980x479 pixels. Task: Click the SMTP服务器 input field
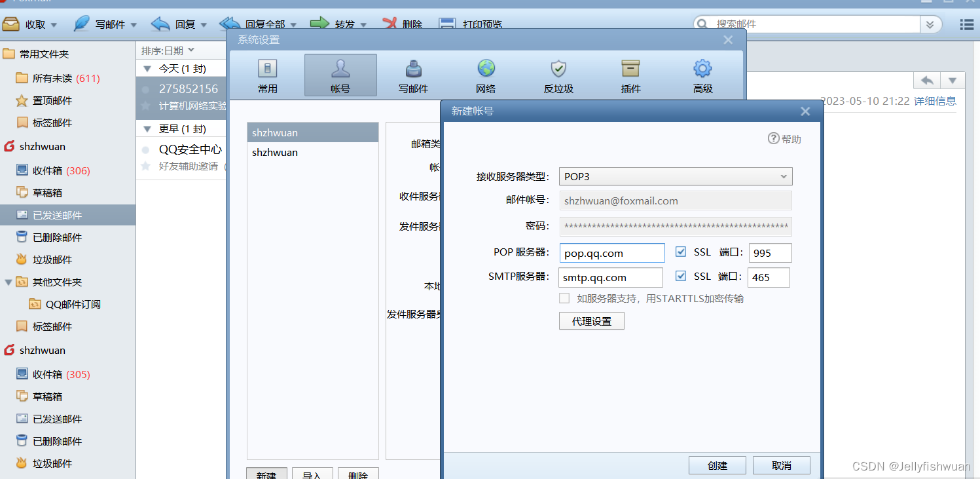(611, 277)
